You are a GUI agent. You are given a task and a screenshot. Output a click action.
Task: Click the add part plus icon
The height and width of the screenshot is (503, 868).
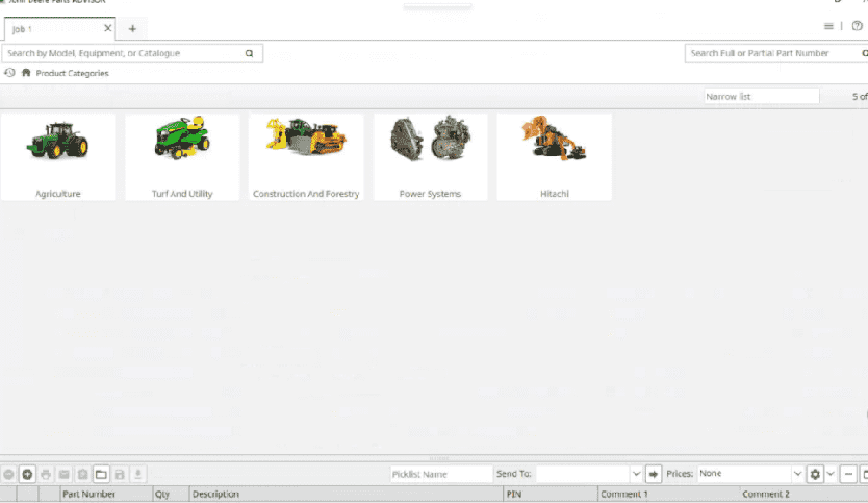coord(27,474)
